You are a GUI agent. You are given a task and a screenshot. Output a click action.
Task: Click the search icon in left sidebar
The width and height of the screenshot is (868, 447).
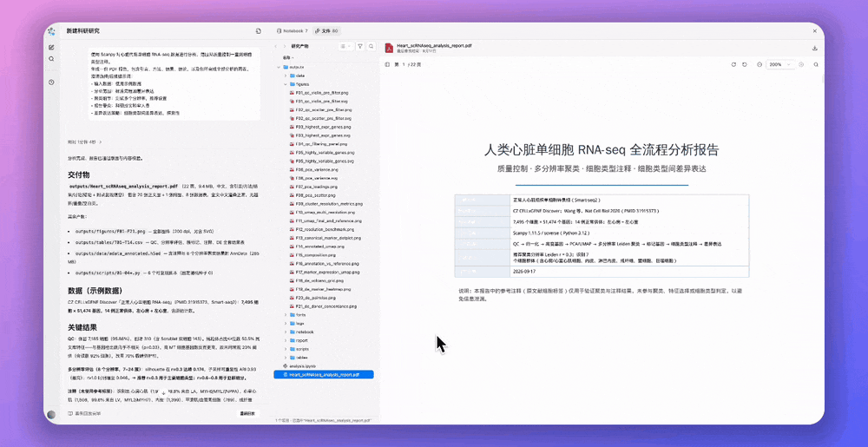pyautogui.click(x=51, y=59)
